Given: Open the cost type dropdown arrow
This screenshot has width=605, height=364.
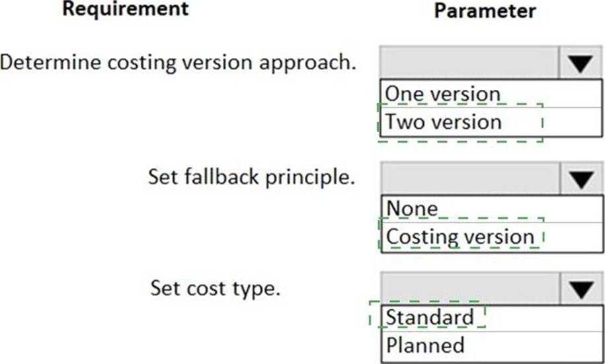Looking at the screenshot, I should point(581,289).
